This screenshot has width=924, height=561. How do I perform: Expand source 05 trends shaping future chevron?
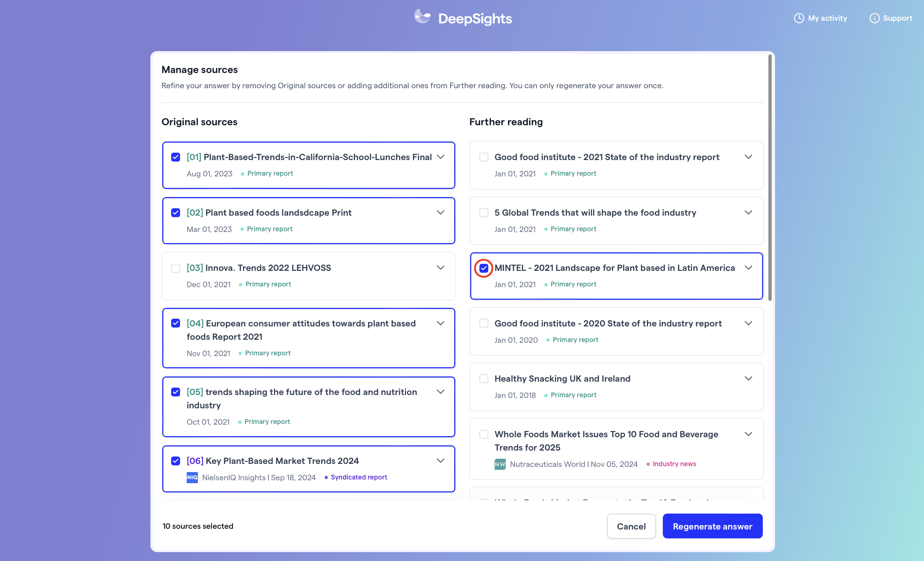tap(441, 392)
